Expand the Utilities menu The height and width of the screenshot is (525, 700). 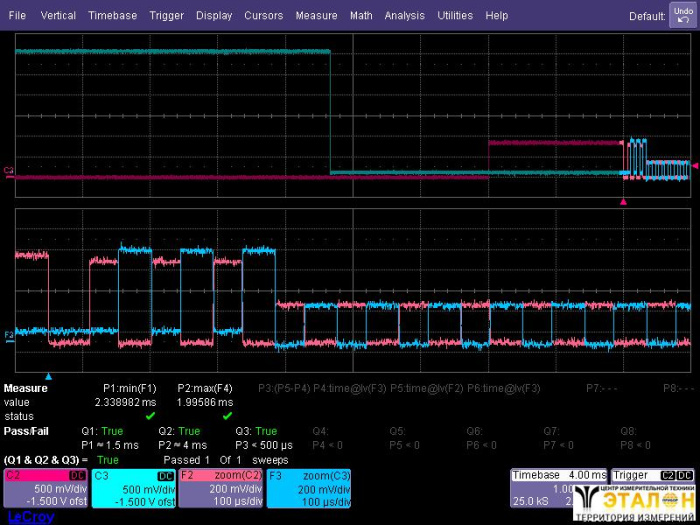point(455,16)
